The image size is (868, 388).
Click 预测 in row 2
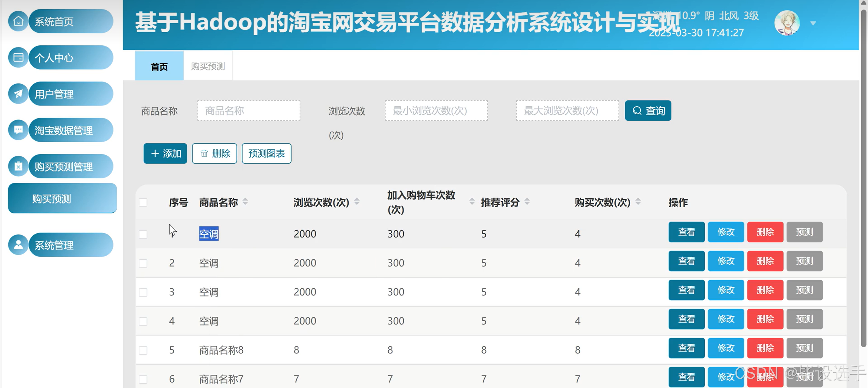click(x=804, y=261)
